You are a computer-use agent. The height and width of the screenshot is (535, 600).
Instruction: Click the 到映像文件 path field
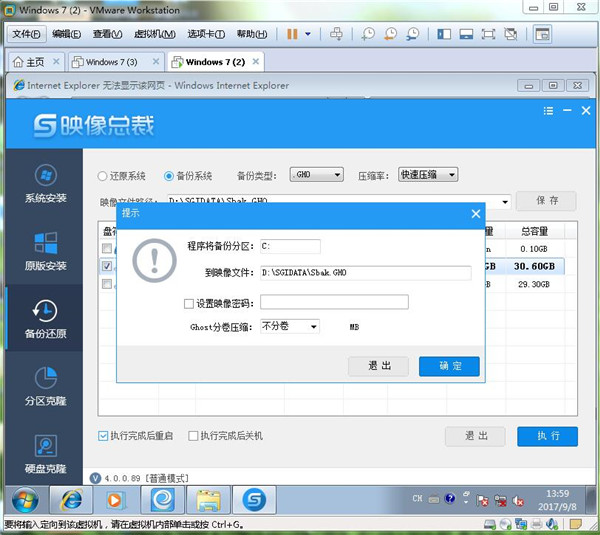click(x=366, y=273)
